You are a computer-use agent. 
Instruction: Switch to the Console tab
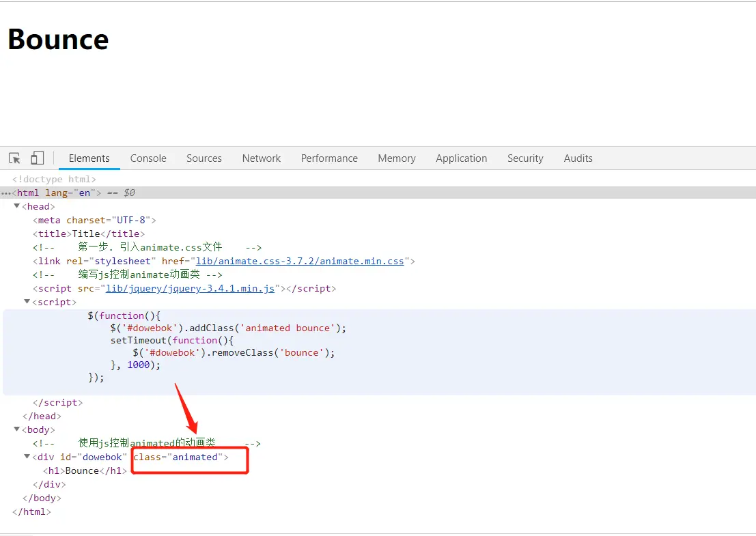[x=148, y=158]
